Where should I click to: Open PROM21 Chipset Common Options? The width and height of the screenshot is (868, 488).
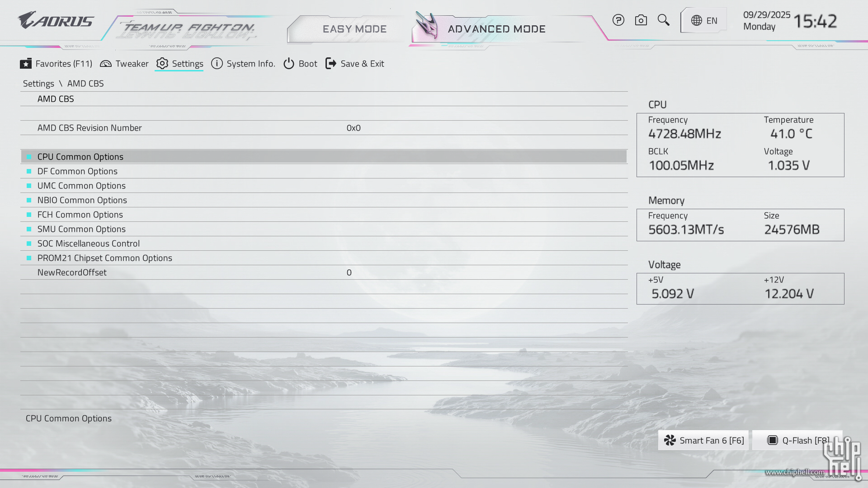pyautogui.click(x=104, y=258)
